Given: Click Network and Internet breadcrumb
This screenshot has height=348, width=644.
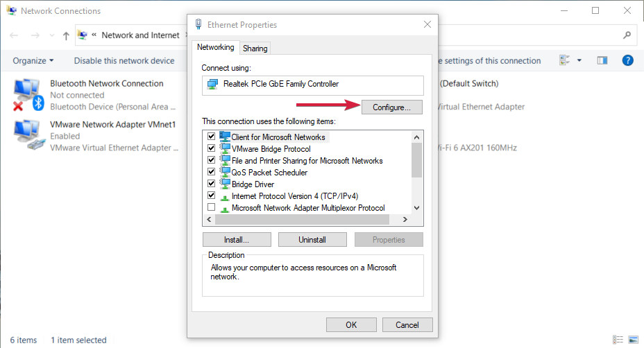Looking at the screenshot, I should pyautogui.click(x=140, y=35).
